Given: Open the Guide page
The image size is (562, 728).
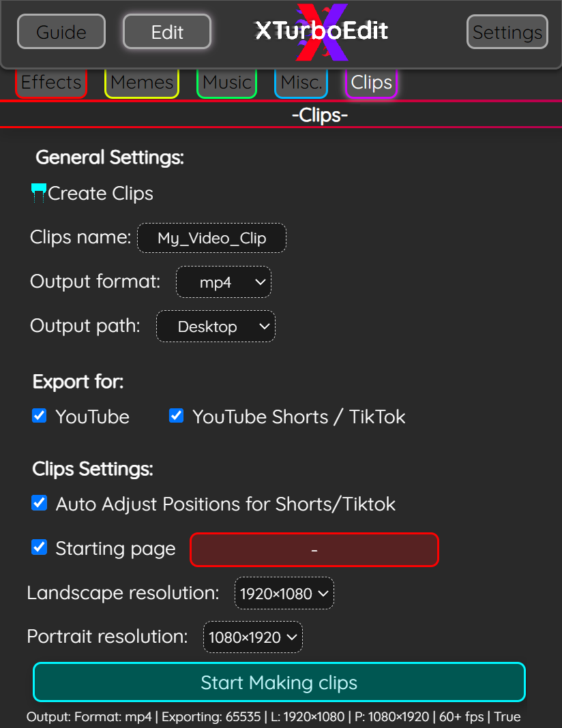Looking at the screenshot, I should 61,31.
